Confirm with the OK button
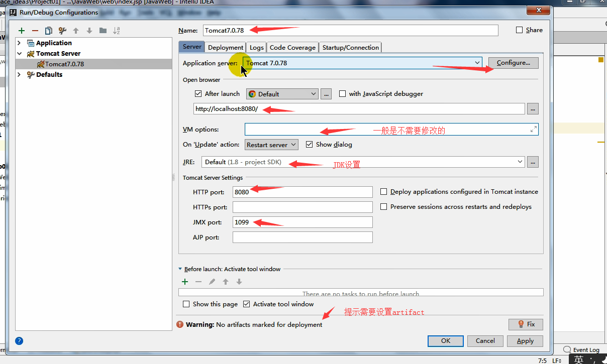This screenshot has width=607, height=364. point(445,341)
